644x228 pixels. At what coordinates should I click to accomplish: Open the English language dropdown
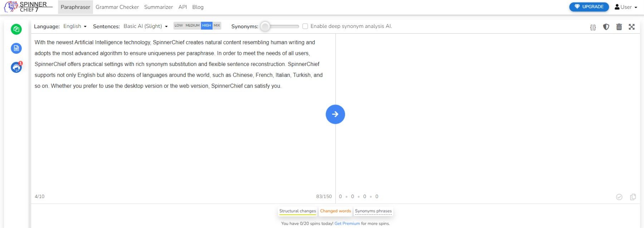click(75, 26)
